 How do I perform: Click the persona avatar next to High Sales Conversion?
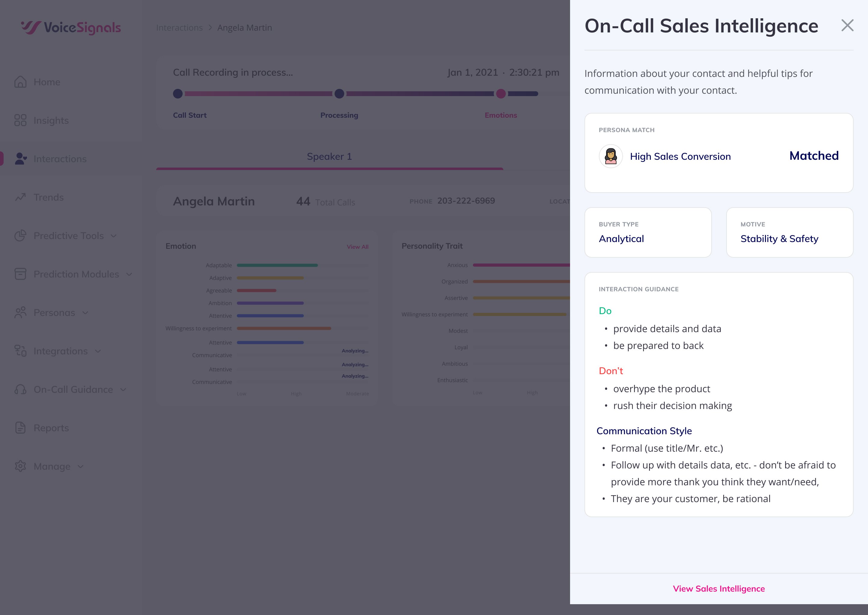[611, 156]
